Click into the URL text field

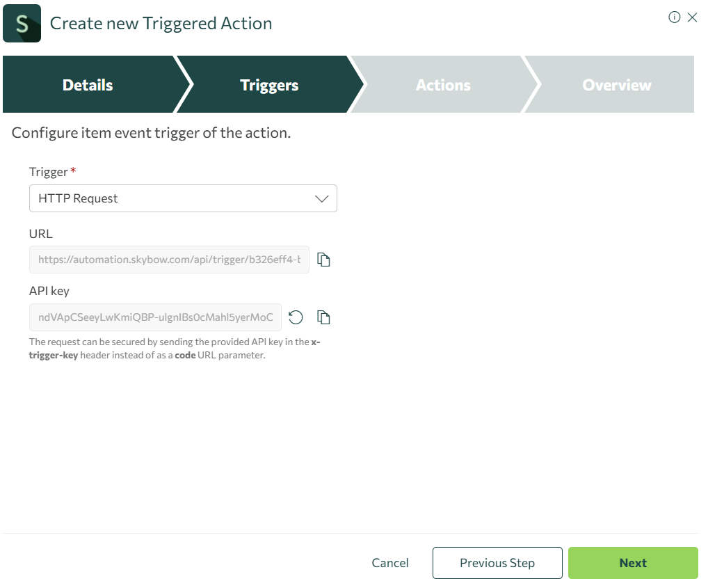coord(169,260)
